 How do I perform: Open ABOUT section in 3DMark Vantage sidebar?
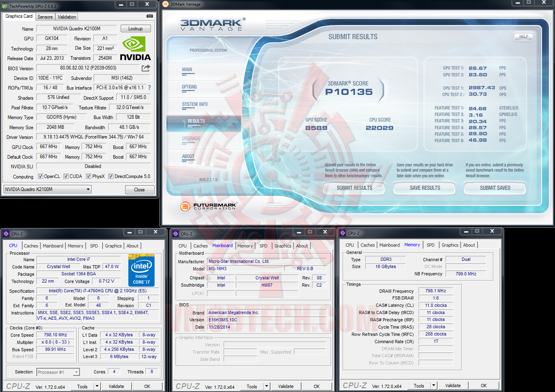188,156
